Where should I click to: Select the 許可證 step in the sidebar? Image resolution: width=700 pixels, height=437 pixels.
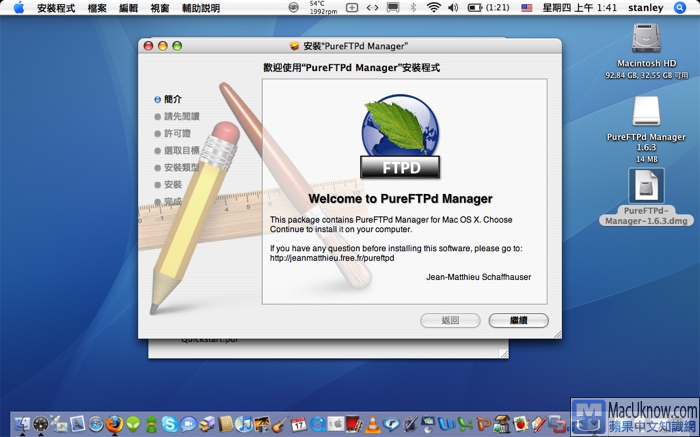(x=173, y=133)
